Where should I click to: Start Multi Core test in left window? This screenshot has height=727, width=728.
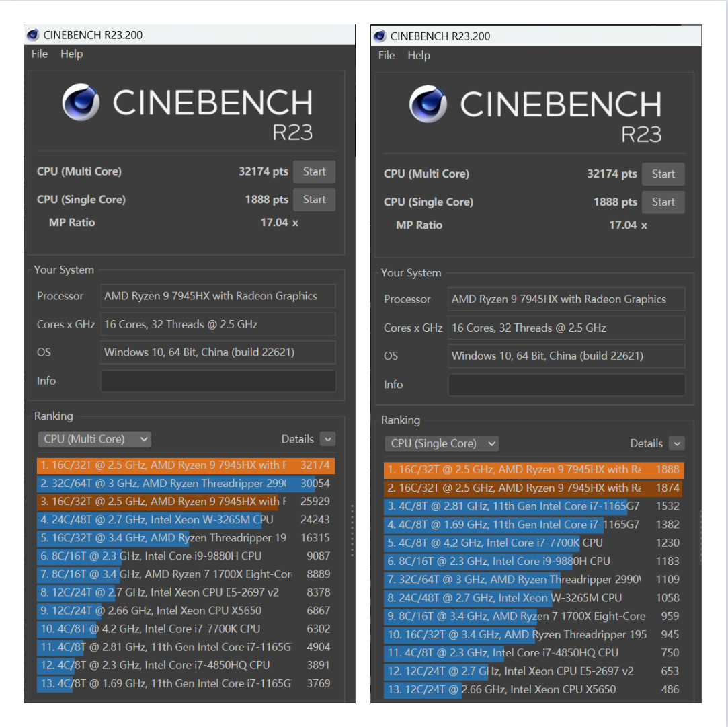[x=314, y=172]
